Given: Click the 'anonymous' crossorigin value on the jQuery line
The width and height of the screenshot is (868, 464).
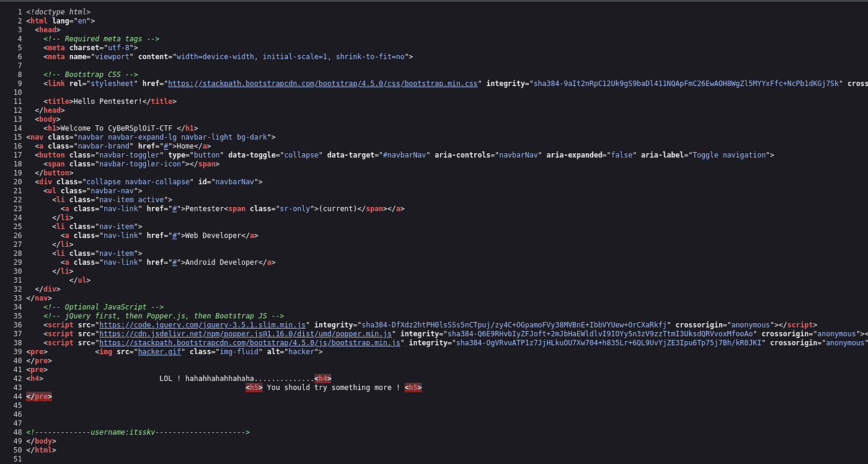Looking at the screenshot, I should (751, 324).
